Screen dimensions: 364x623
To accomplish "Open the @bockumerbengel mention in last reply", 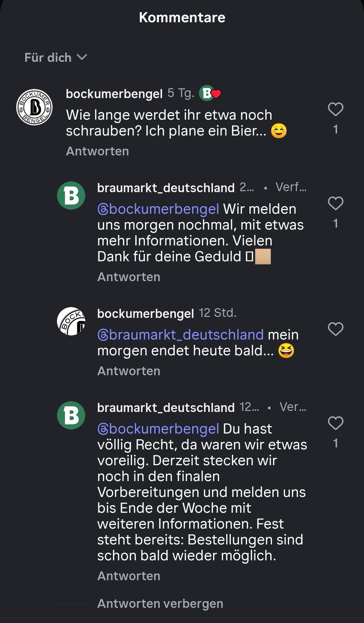I will [x=158, y=429].
